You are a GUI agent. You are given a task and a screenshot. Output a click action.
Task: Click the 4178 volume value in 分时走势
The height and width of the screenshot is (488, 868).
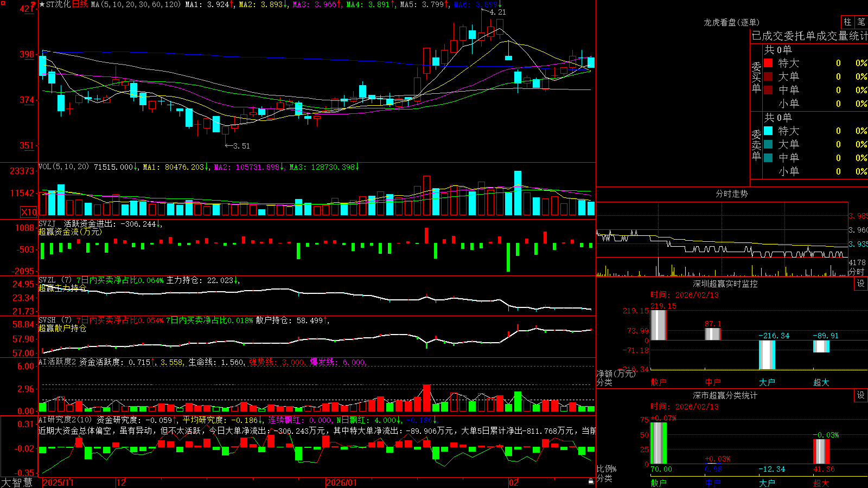[857, 262]
